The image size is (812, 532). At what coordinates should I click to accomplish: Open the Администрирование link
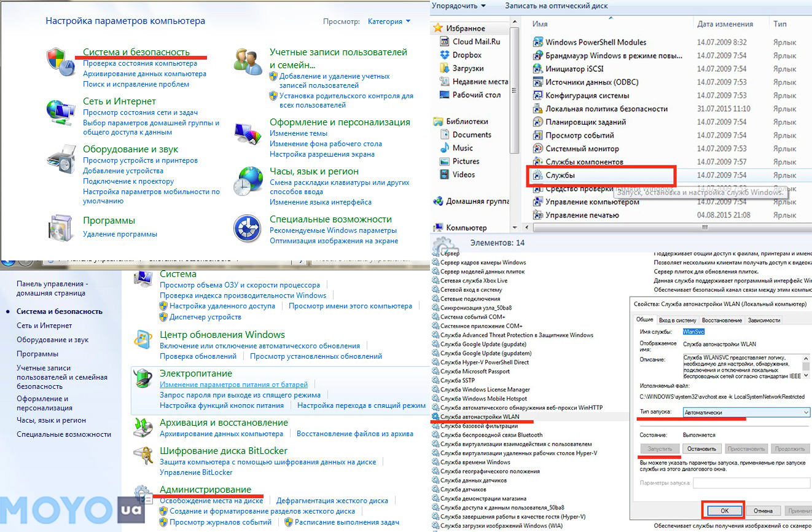205,489
